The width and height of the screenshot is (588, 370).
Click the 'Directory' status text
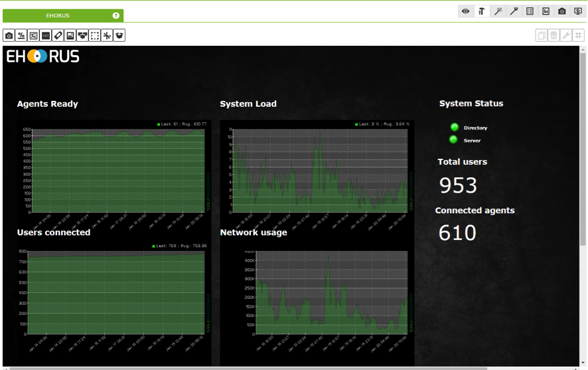pos(475,128)
